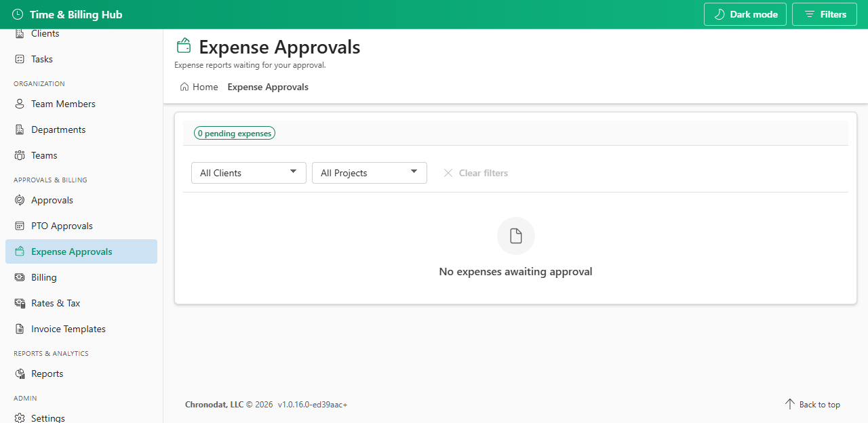The image size is (868, 423).
Task: Go to Team Members page
Action: [x=81, y=104]
